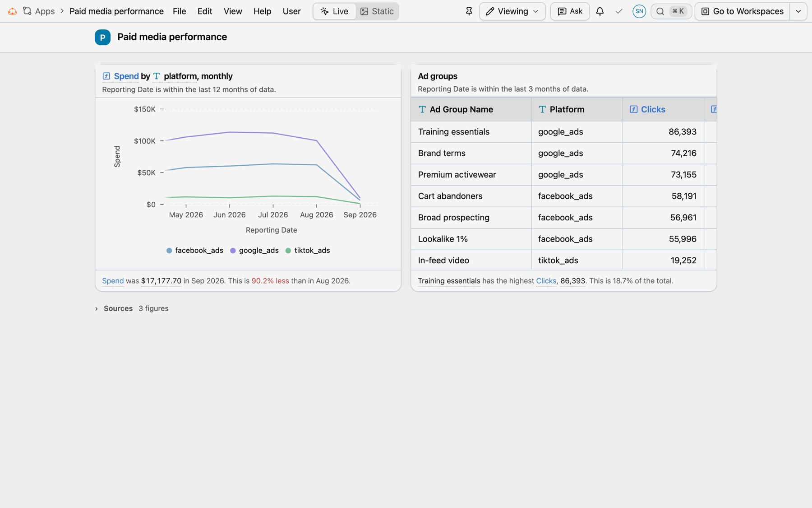Click the Spend link in chart title
Viewport: 812px width, 508px height.
click(x=126, y=76)
